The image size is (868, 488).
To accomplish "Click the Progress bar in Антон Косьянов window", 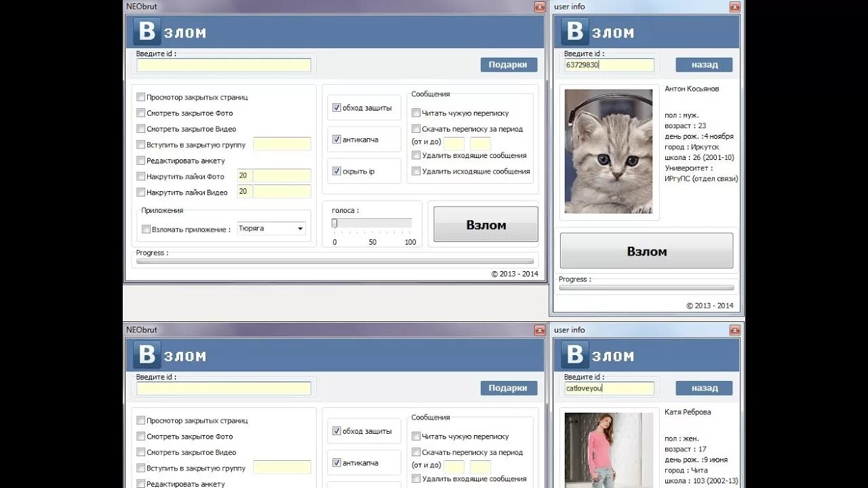I will [646, 287].
